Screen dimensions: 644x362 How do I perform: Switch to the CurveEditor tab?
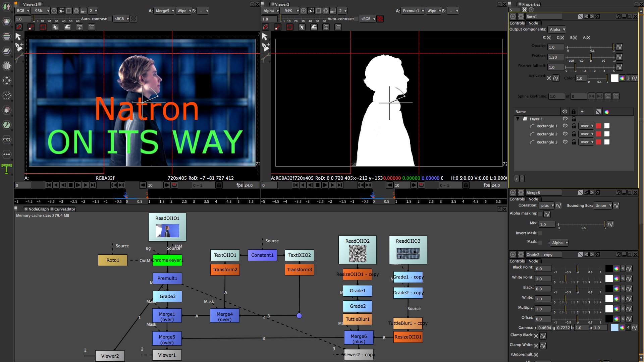tap(65, 209)
